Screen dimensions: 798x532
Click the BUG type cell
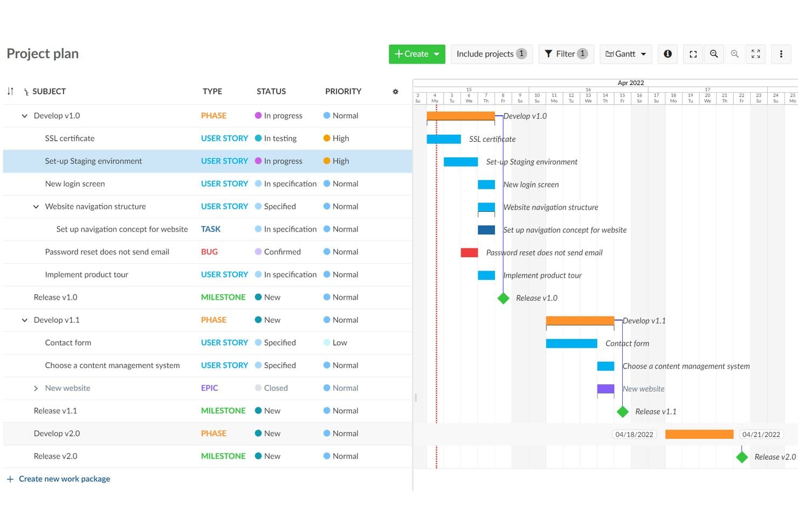[x=209, y=252]
